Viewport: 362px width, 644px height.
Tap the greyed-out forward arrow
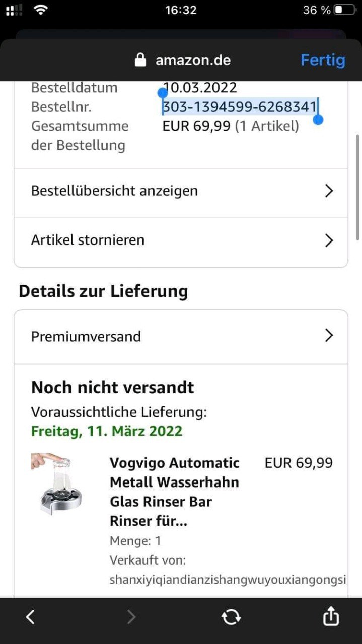pos(131,617)
